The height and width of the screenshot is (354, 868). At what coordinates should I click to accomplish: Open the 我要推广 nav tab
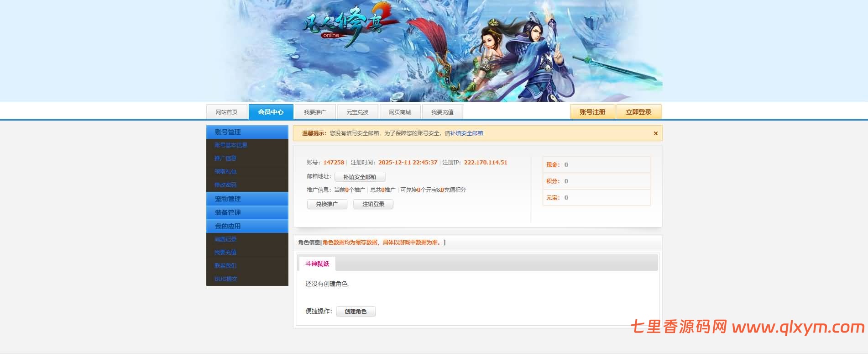point(315,112)
